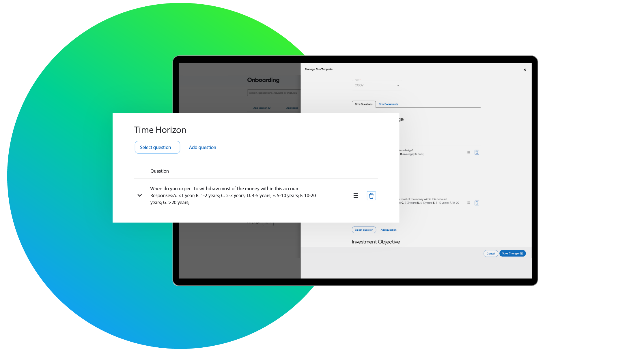Click the Select question button in Investment Objective section
This screenshot has width=644, height=352.
[x=364, y=229]
